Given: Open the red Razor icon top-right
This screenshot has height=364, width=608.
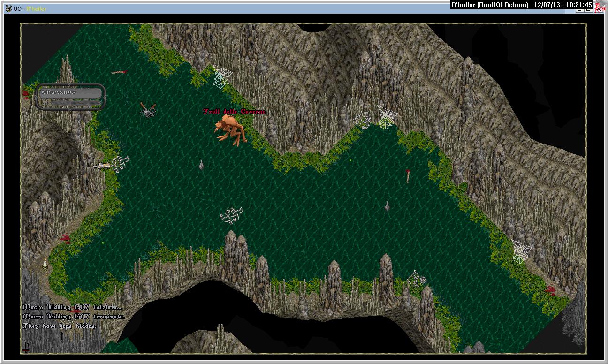Looking at the screenshot, I should click(600, 7).
